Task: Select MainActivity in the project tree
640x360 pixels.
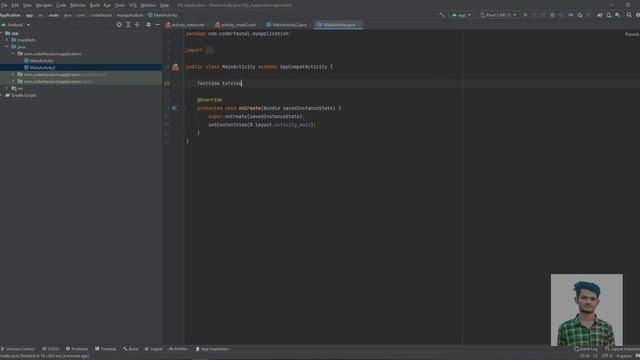Action: click(39, 61)
